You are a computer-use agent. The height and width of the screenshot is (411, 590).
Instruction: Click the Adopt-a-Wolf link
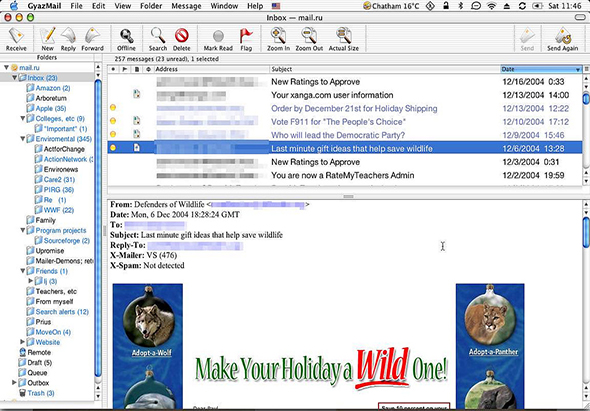click(x=151, y=353)
